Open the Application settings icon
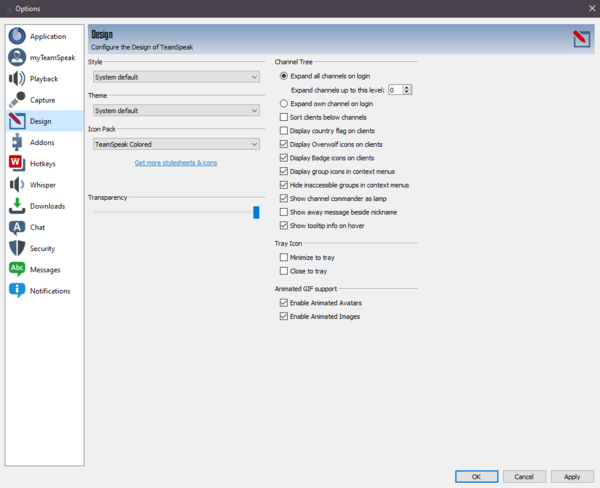 [x=17, y=36]
